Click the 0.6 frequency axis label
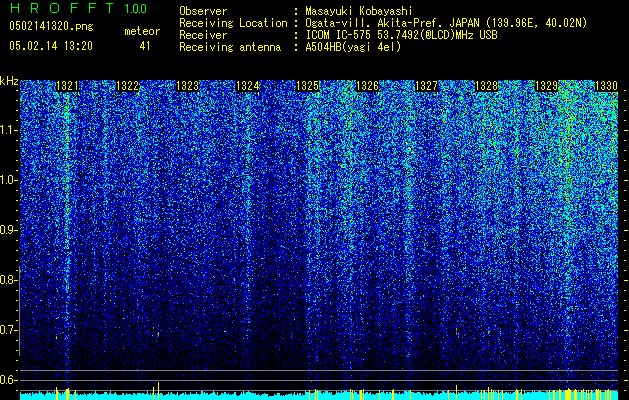629x400 pixels. tap(8, 380)
